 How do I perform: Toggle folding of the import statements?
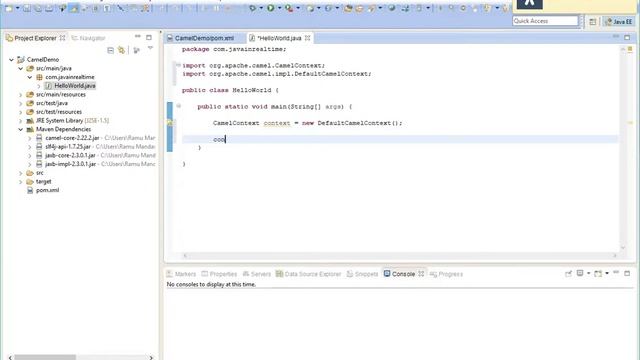click(x=178, y=65)
